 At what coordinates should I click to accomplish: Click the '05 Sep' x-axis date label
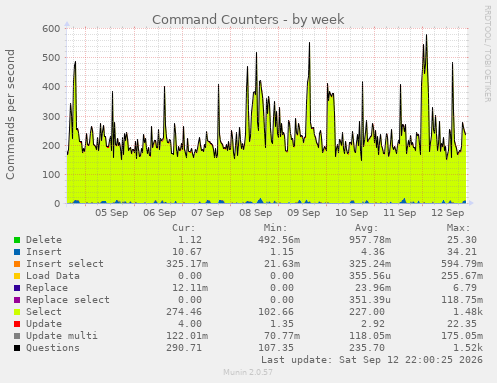pos(112,213)
